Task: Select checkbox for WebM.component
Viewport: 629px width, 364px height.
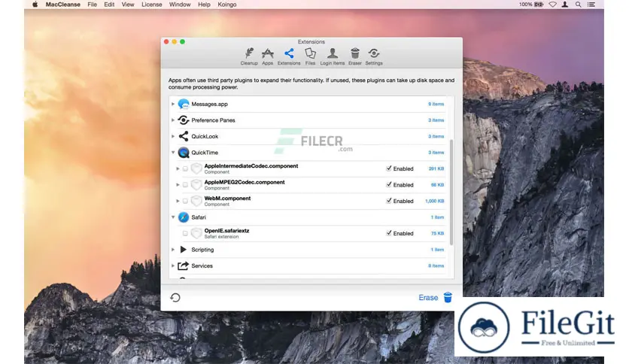Action: coord(185,201)
